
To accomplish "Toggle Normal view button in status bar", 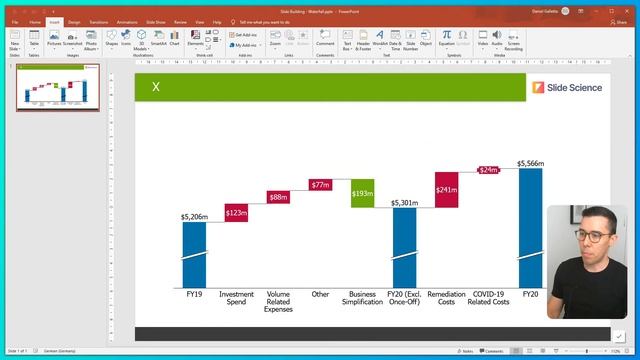I will [x=516, y=351].
